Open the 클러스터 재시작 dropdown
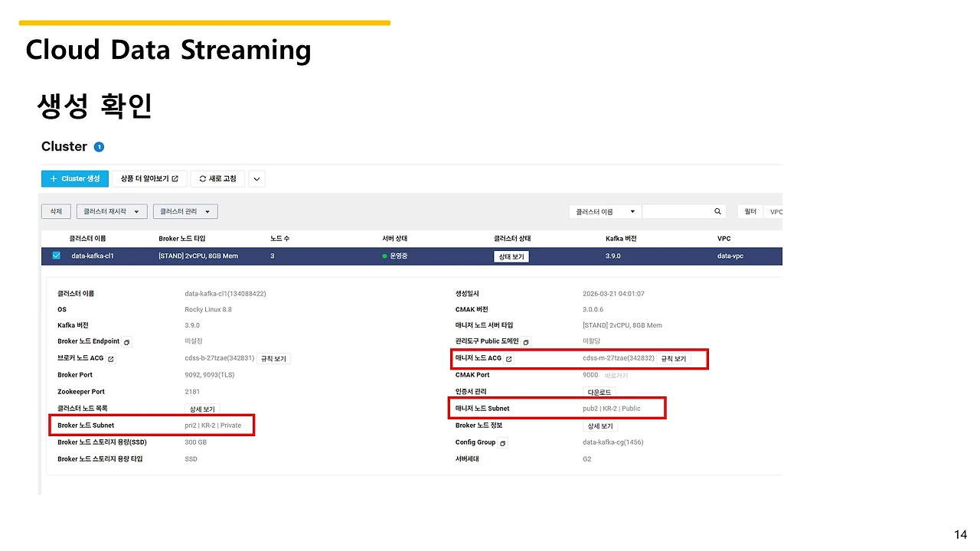The height and width of the screenshot is (551, 980). click(x=112, y=211)
